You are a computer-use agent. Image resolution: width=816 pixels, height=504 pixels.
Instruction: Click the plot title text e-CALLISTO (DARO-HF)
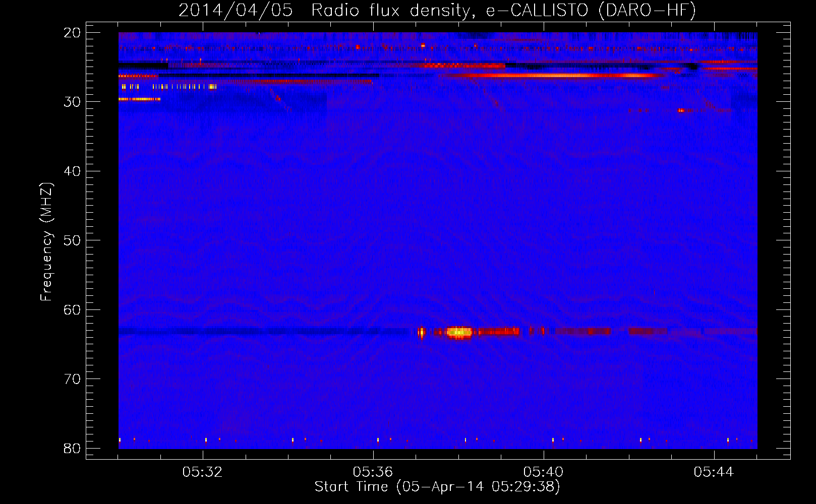(x=591, y=10)
